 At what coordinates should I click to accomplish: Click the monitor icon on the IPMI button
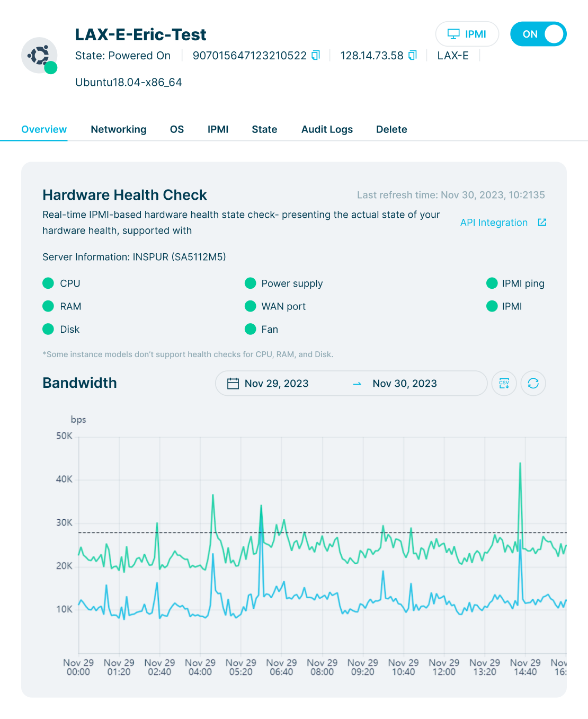click(x=453, y=34)
